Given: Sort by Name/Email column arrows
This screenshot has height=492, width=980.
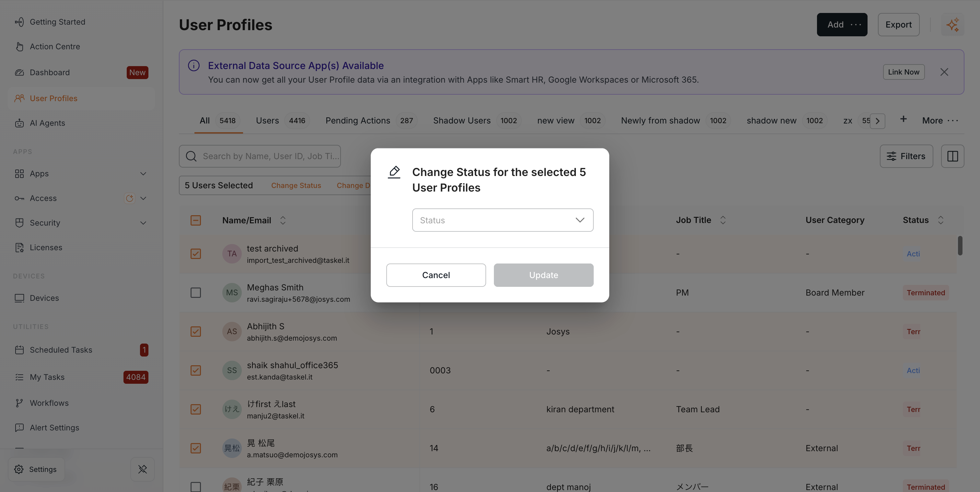Looking at the screenshot, I should coord(283,220).
